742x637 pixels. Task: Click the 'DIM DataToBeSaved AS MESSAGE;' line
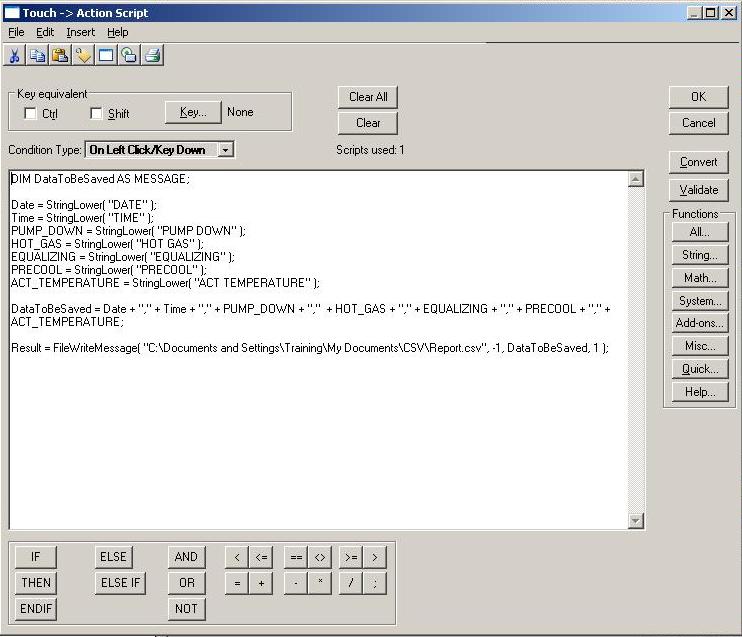click(100, 179)
